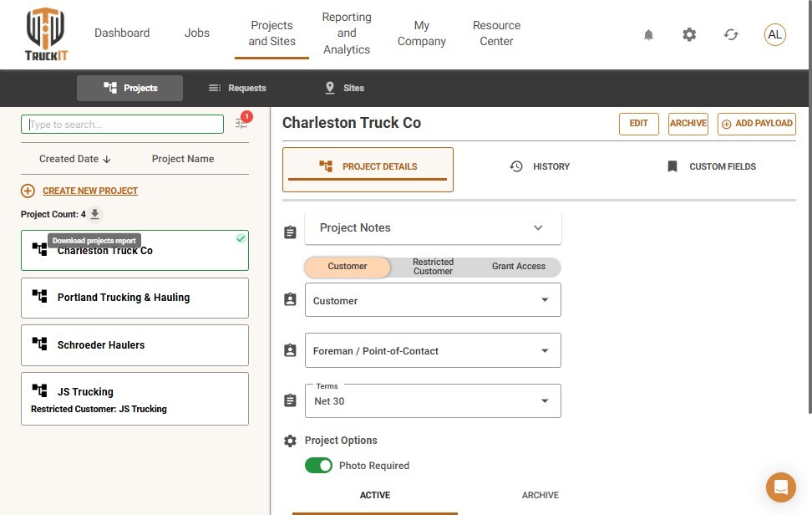Image resolution: width=812 pixels, height=515 pixels.
Task: Show the Archive list below Photo Required
Action: click(x=540, y=495)
